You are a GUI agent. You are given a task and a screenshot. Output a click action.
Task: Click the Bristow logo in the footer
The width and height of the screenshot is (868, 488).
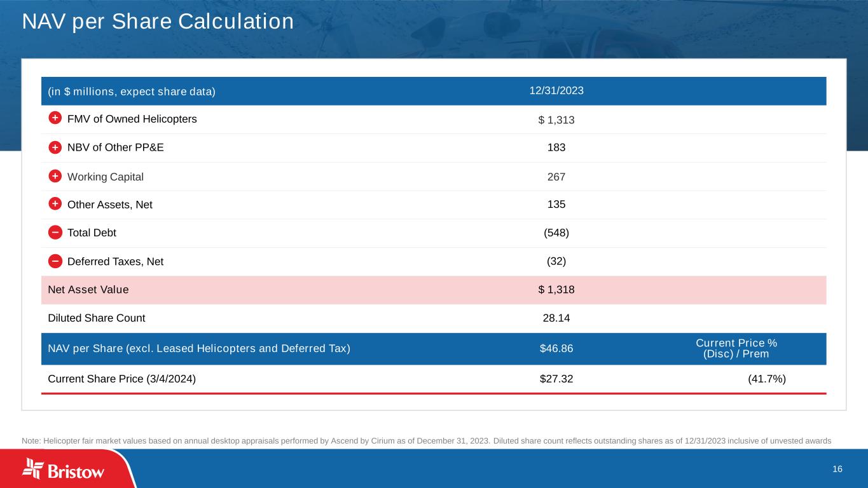[x=64, y=469]
